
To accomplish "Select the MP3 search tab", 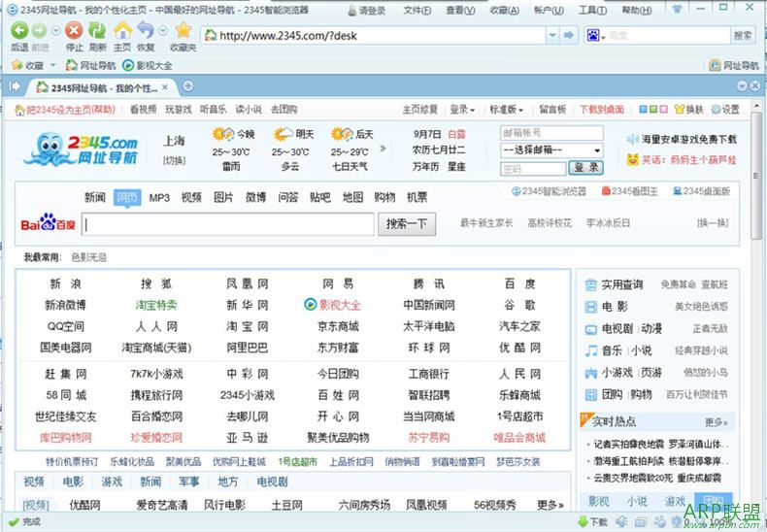I will click(159, 197).
